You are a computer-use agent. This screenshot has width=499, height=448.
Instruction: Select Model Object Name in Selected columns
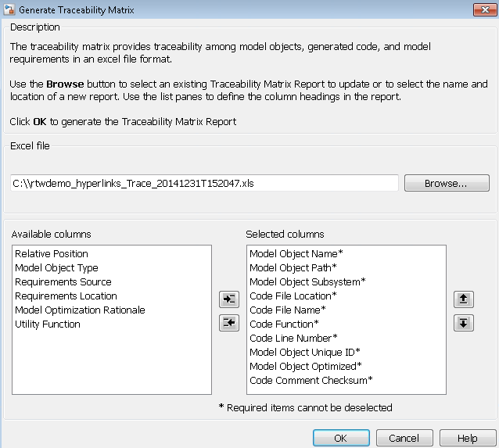[x=296, y=253]
